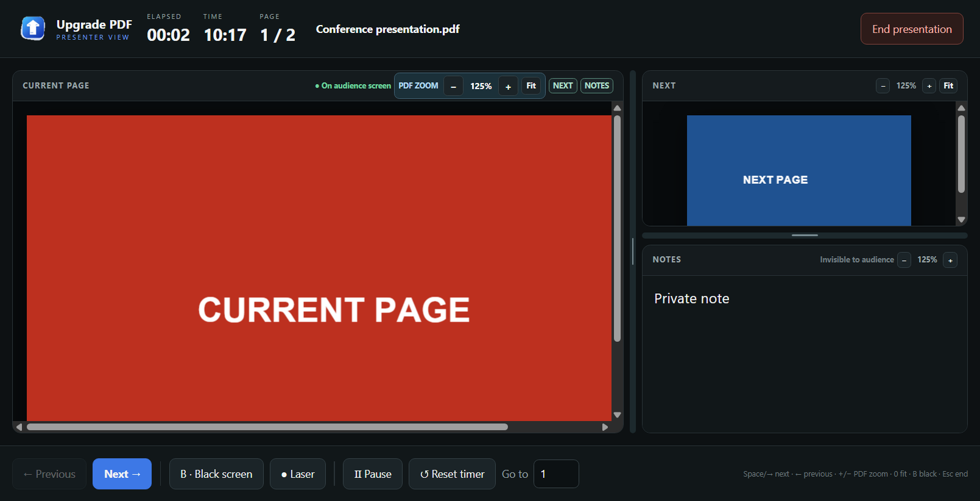This screenshot has height=501, width=980.
Task: Decrease PDF zoom in current page panel
Action: click(x=453, y=86)
